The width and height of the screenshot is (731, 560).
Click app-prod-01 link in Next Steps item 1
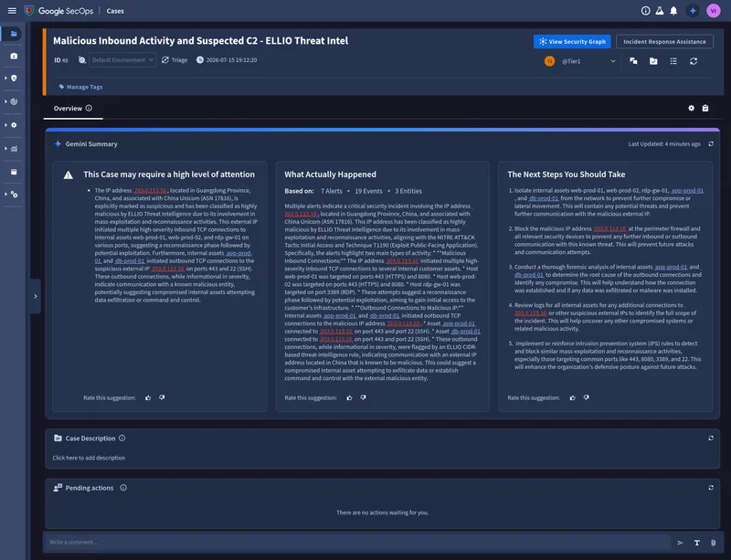tap(687, 190)
